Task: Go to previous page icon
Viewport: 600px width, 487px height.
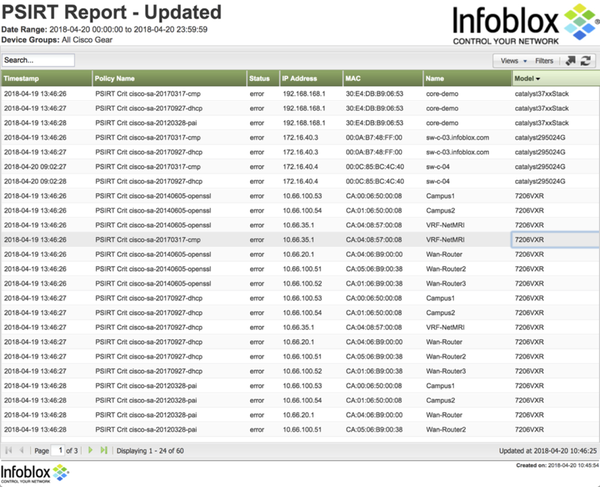Action: (x=21, y=450)
